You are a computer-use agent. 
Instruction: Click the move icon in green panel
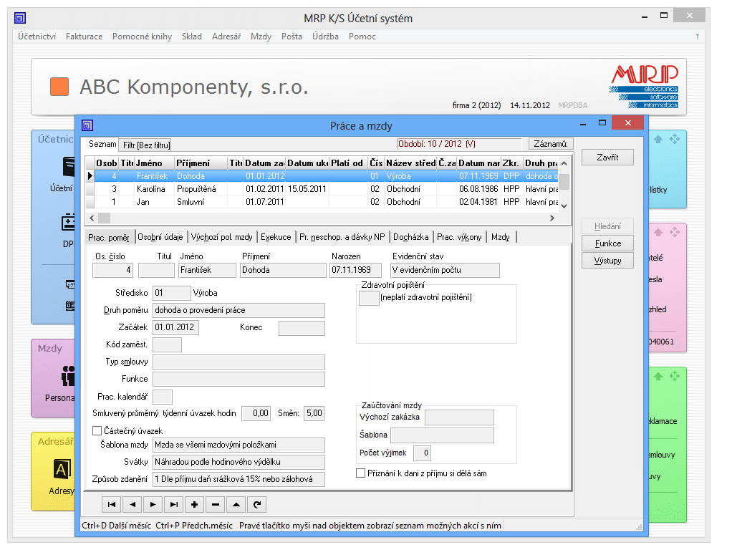tap(675, 376)
